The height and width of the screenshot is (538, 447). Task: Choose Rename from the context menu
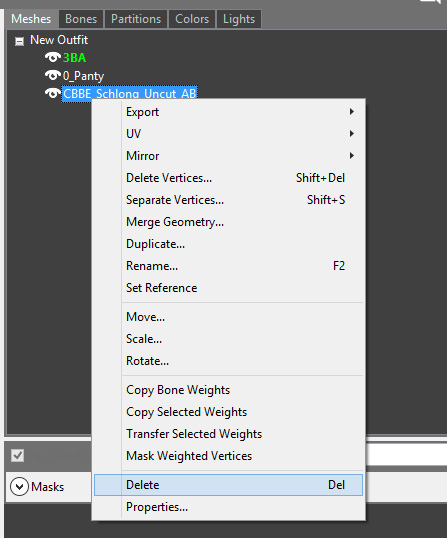228,266
